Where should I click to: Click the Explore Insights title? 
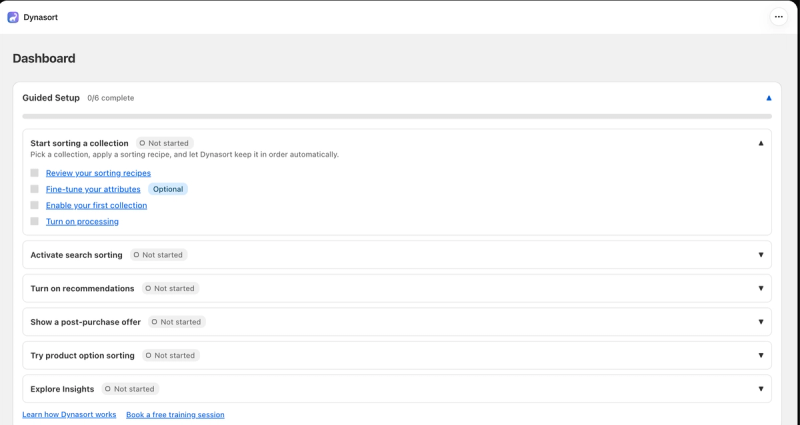tap(62, 389)
